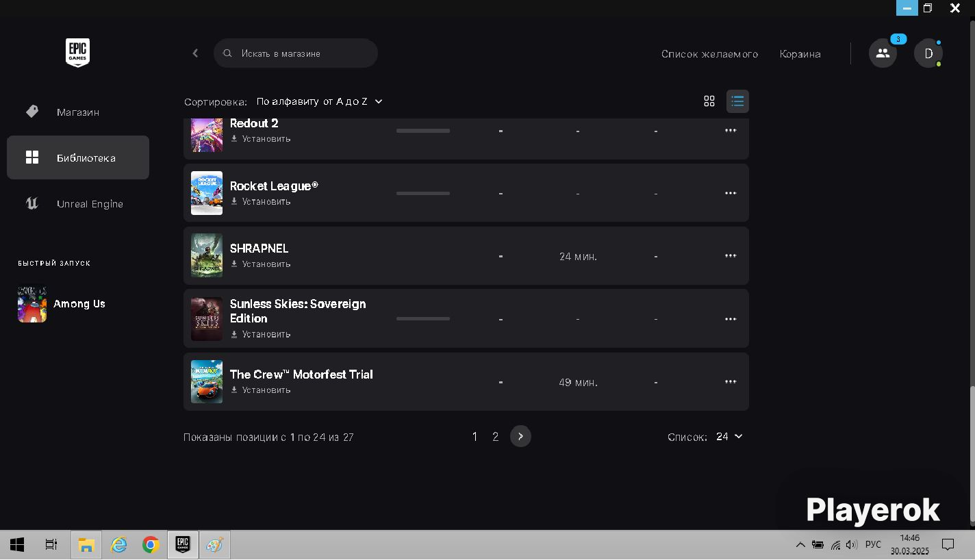The image size is (975, 560).
Task: Open the Windows notification center
Action: point(948,545)
